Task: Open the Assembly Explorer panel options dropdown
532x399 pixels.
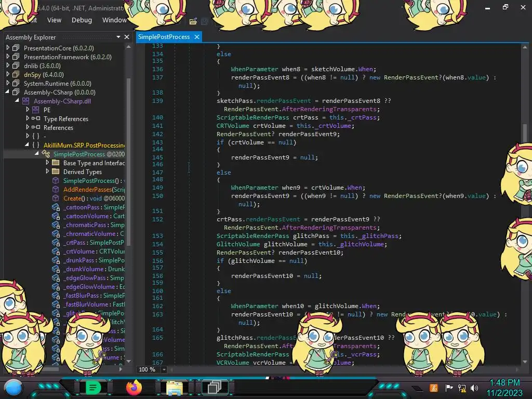Action: tap(118, 37)
